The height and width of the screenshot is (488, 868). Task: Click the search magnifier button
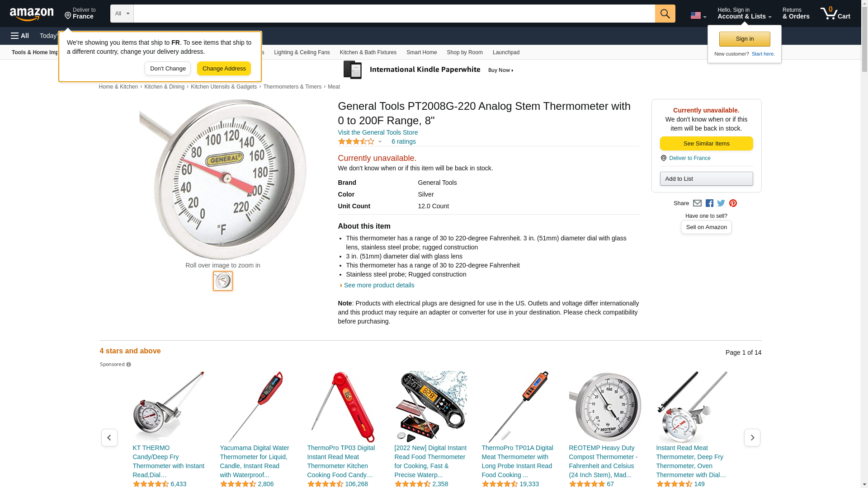coord(665,14)
